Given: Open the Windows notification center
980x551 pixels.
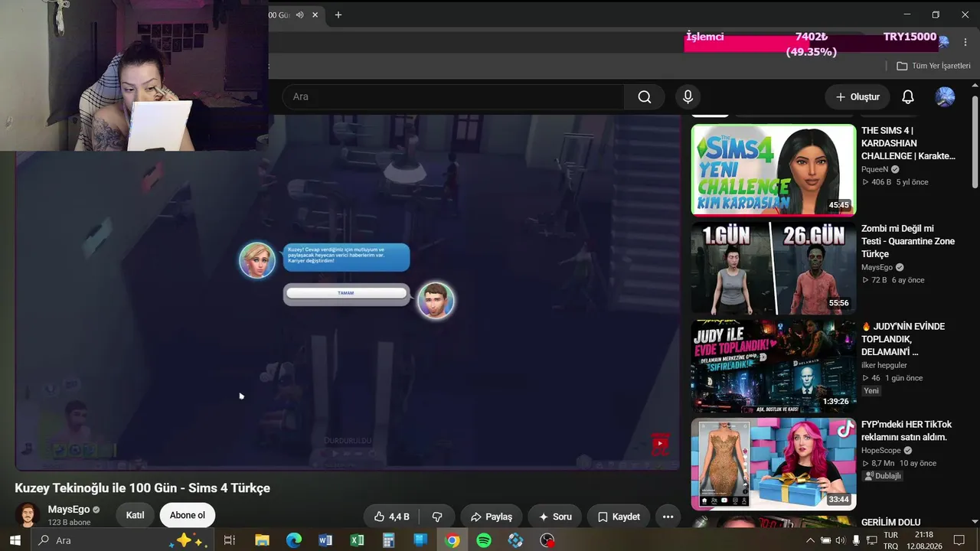Looking at the screenshot, I should coord(959,540).
